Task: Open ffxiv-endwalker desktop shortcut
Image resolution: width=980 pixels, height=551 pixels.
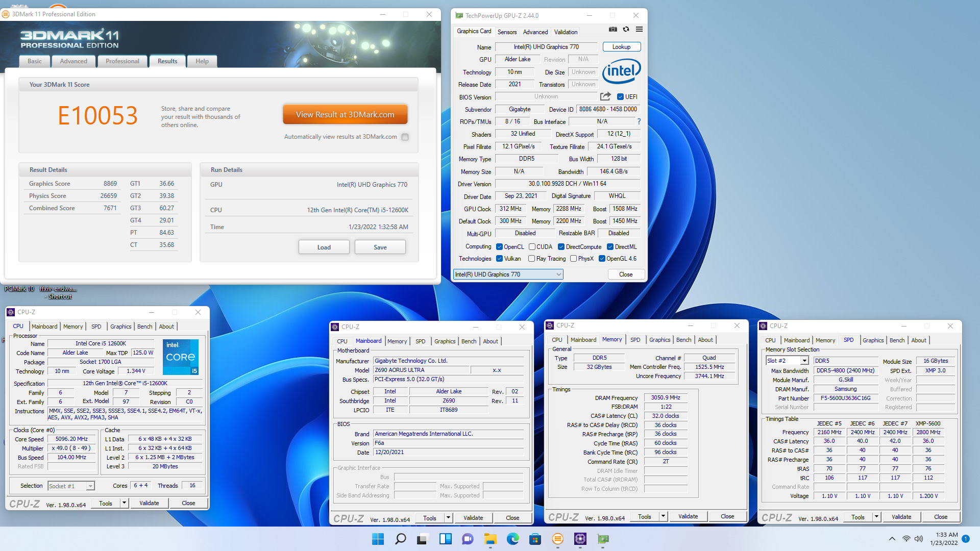Action: click(58, 292)
